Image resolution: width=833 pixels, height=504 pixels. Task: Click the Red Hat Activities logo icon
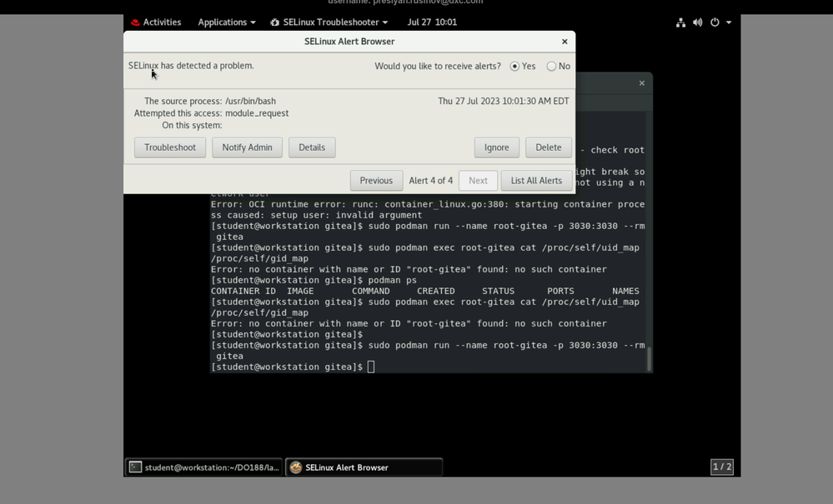(x=135, y=22)
